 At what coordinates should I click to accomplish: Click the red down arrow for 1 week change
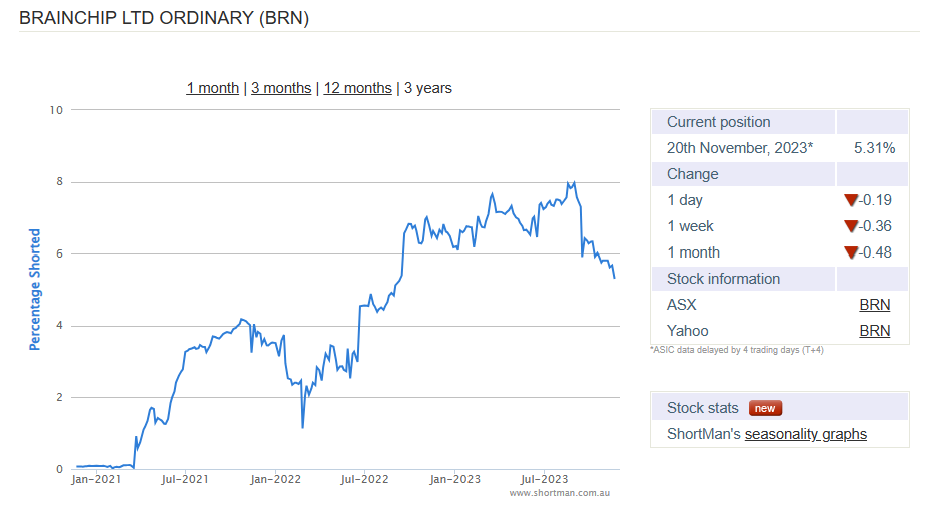851,226
